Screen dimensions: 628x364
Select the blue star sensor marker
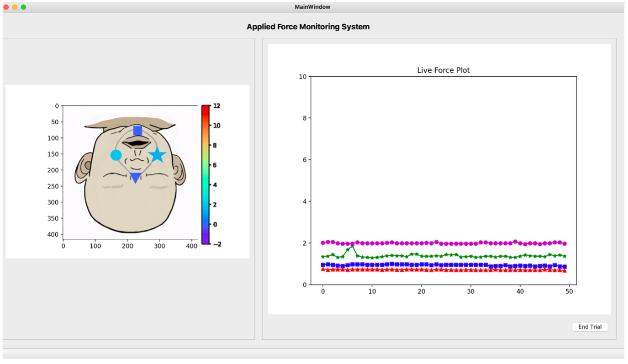(x=157, y=154)
